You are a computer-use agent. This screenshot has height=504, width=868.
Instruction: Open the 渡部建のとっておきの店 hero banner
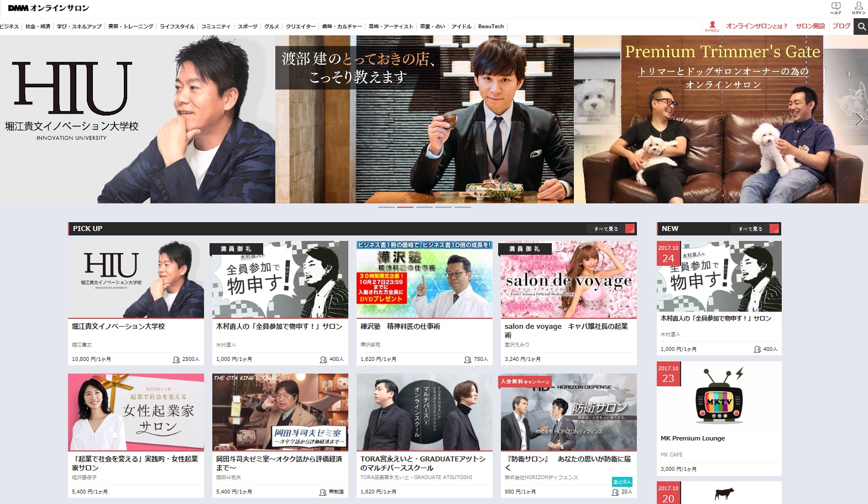(425, 119)
